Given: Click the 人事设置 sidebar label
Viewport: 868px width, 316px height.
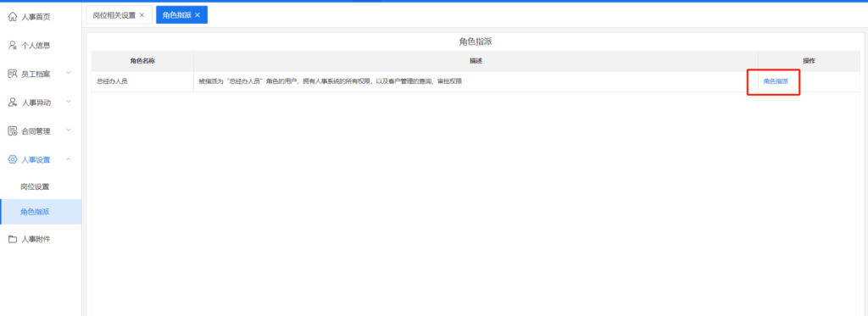Looking at the screenshot, I should pyautogui.click(x=36, y=160).
